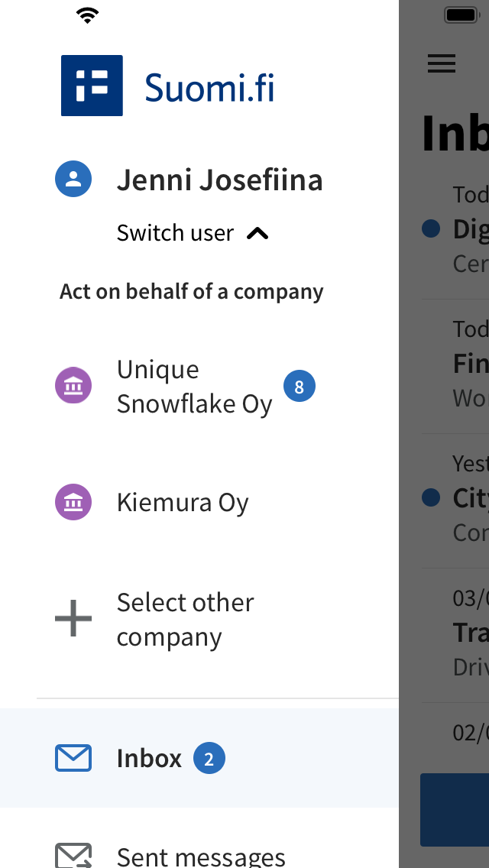Click the battery status indicator

[x=459, y=14]
